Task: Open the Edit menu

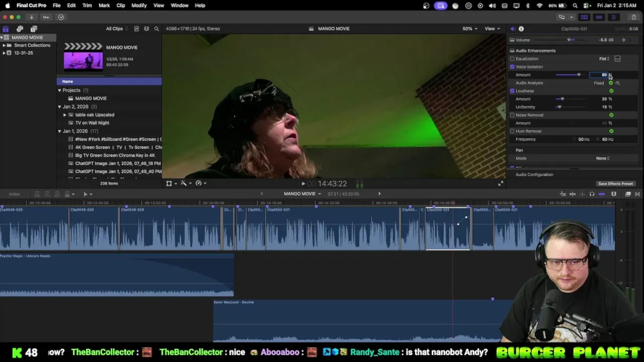Action: click(x=71, y=6)
